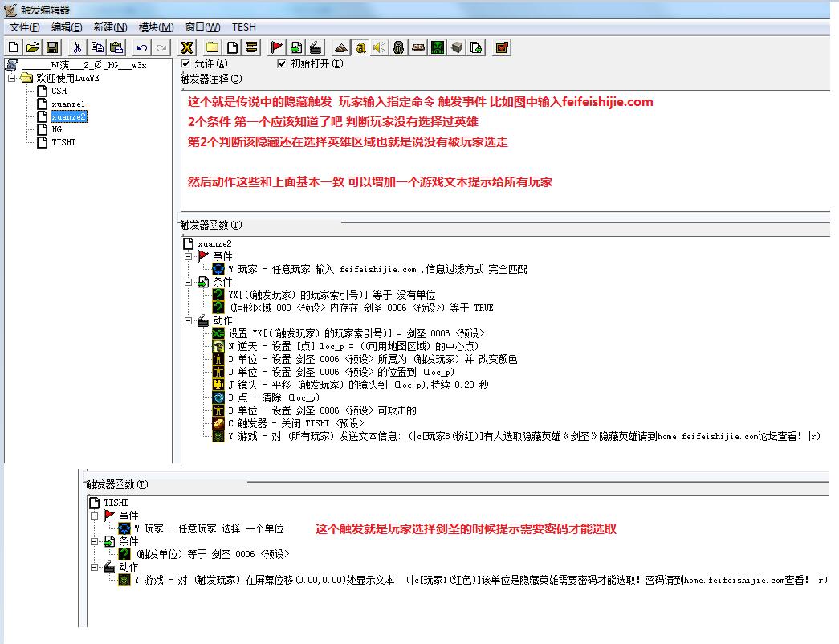Click the Undo arrow icon
Screen dimensions: 839x644
142,47
